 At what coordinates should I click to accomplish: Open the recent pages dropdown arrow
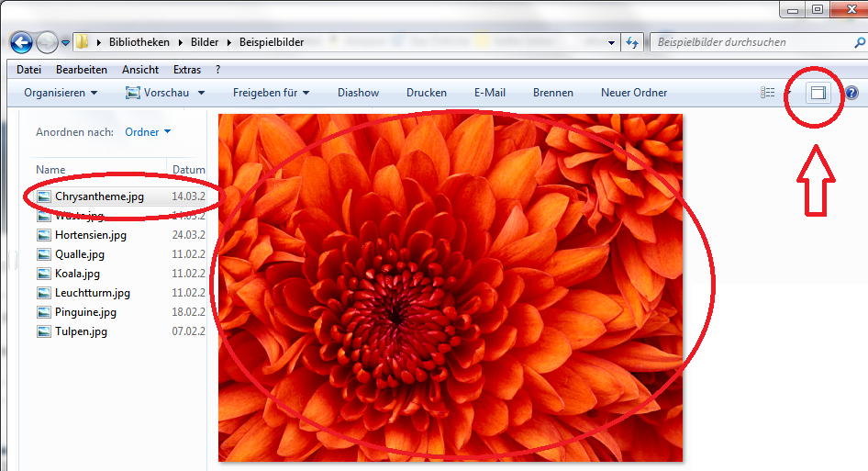[66, 42]
